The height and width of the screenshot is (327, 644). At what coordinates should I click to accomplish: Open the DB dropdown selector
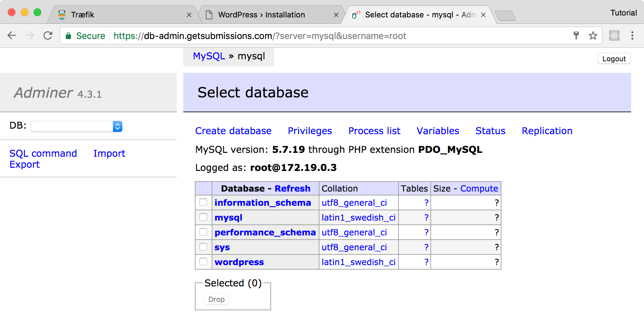point(77,126)
